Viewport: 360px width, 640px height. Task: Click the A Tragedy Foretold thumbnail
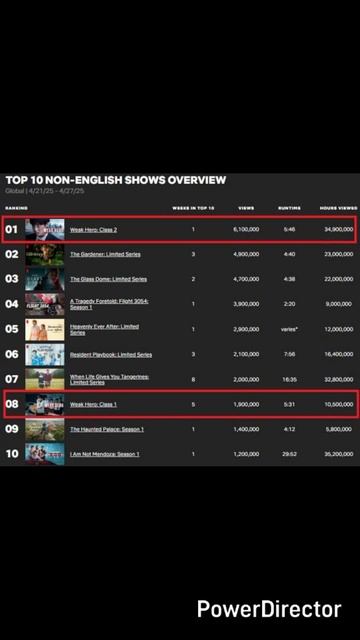tap(45, 304)
